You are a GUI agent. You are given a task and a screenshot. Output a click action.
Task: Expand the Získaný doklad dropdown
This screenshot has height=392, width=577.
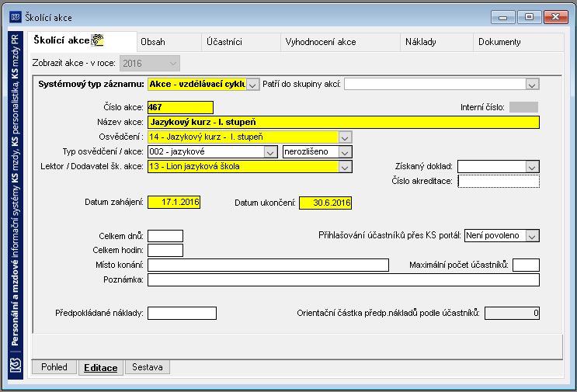tap(532, 167)
